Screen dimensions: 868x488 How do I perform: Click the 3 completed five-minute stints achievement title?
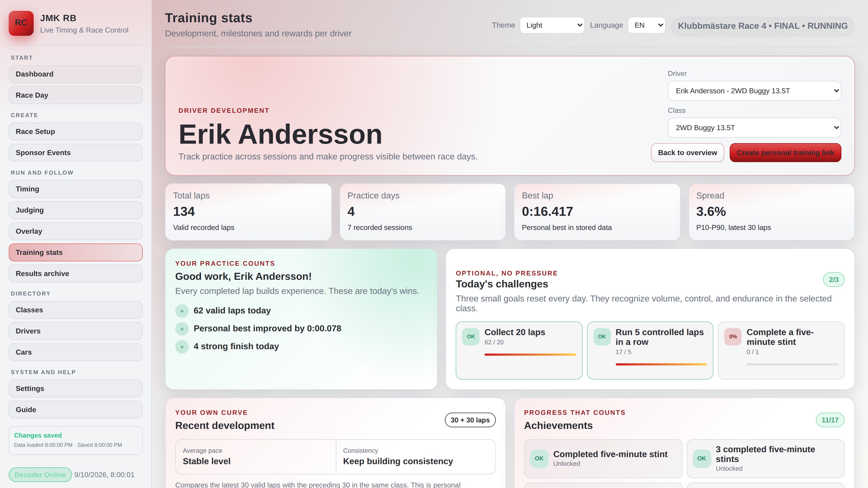click(765, 454)
